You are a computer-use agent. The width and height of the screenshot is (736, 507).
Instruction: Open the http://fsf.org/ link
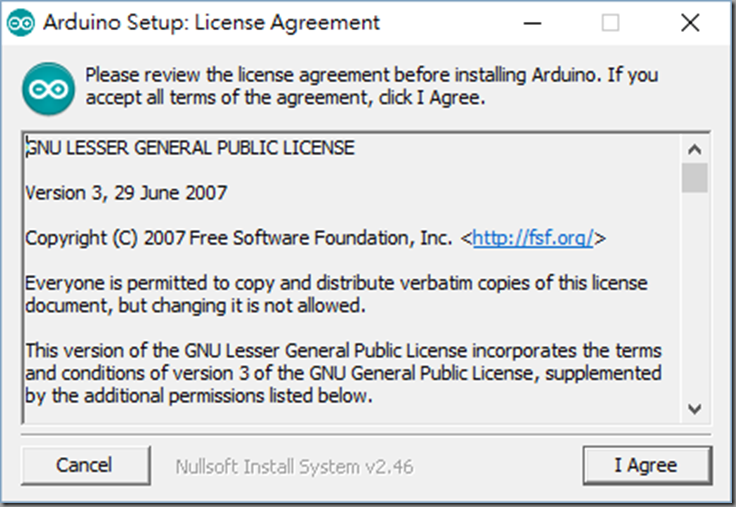[533, 238]
